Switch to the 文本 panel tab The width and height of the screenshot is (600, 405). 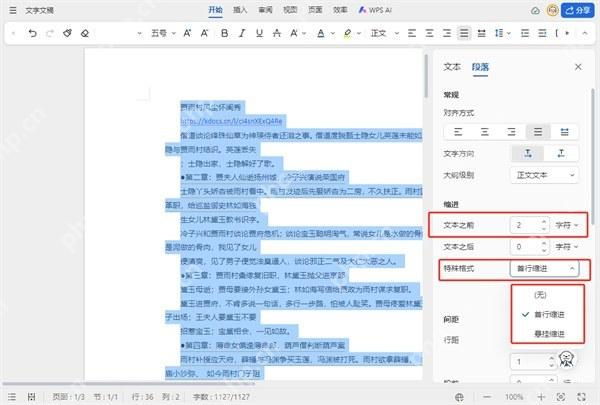tap(452, 67)
